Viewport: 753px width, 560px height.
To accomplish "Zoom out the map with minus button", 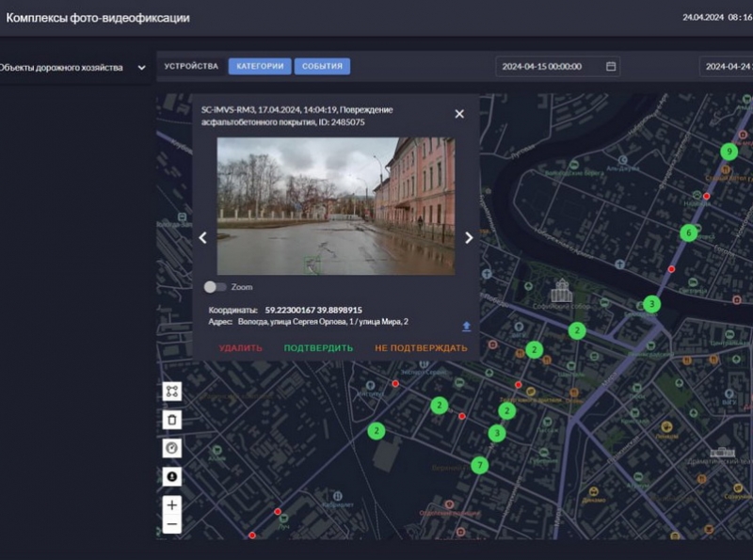I will tap(171, 524).
